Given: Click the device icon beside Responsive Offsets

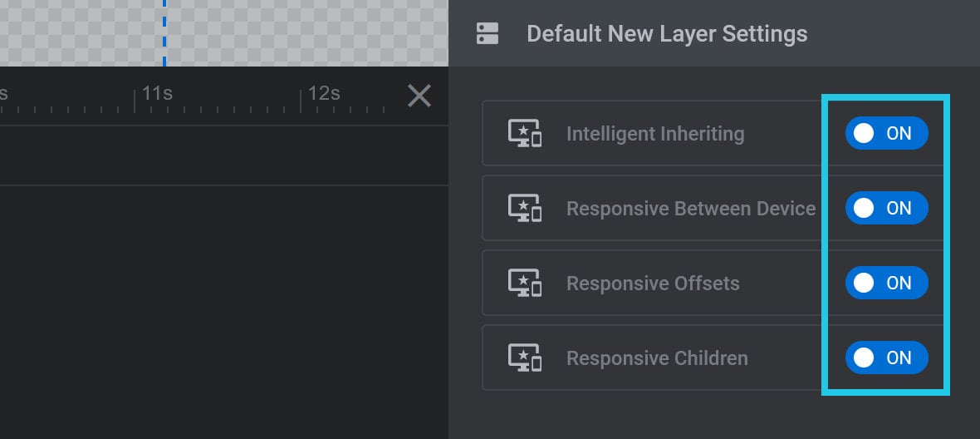Looking at the screenshot, I should pos(524,283).
